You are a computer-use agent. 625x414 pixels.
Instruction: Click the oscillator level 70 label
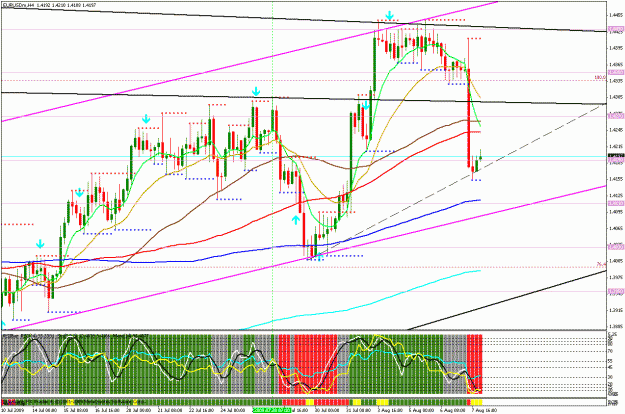click(x=610, y=351)
